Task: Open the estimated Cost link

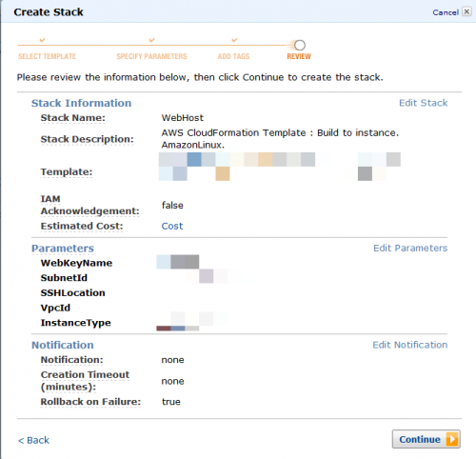Action: (172, 226)
